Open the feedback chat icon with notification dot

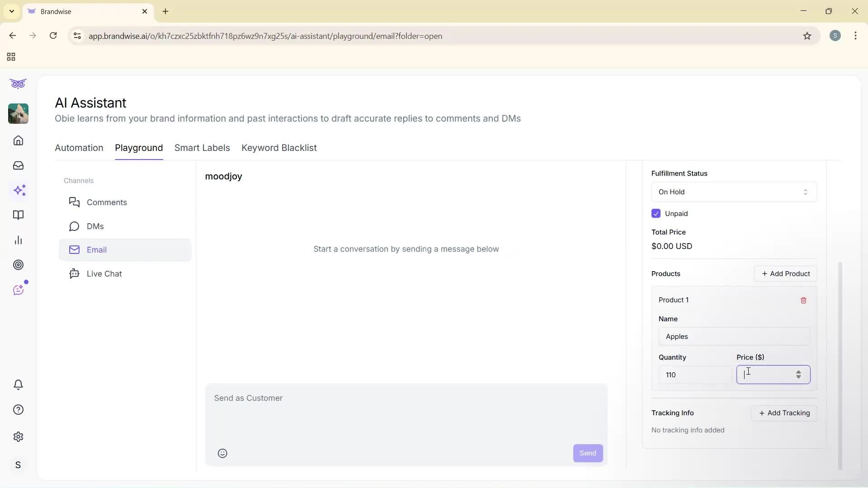pyautogui.click(x=19, y=290)
